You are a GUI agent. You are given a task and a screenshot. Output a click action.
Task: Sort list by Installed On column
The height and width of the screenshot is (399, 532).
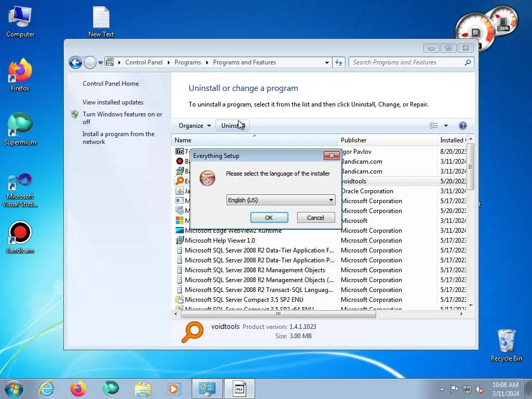(453, 140)
